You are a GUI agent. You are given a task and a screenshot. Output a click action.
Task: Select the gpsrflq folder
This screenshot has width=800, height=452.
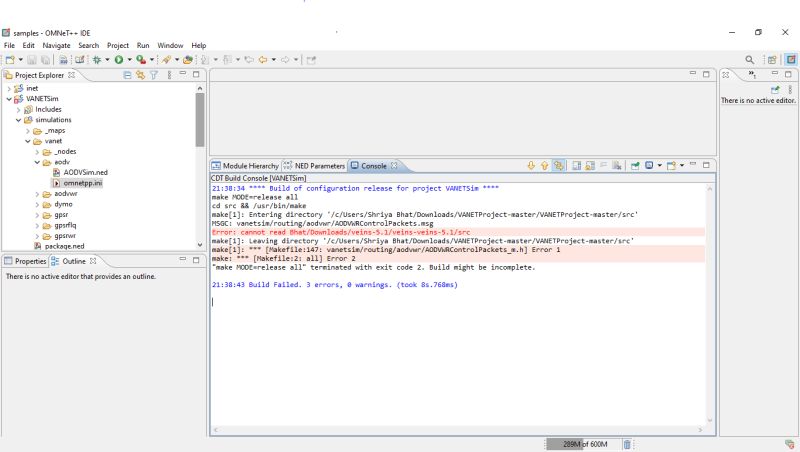60,225
